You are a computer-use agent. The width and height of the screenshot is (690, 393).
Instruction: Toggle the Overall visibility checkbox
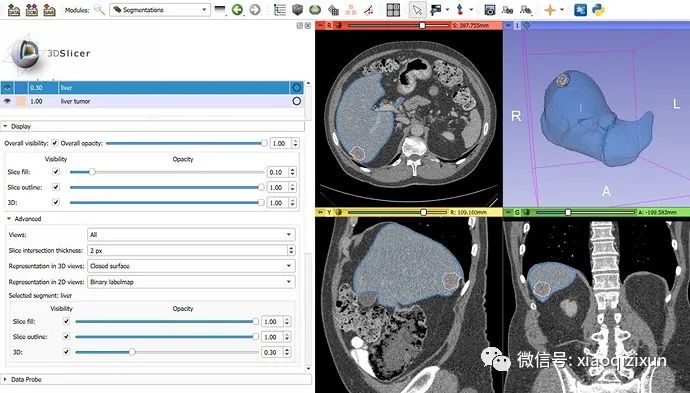tap(55, 143)
